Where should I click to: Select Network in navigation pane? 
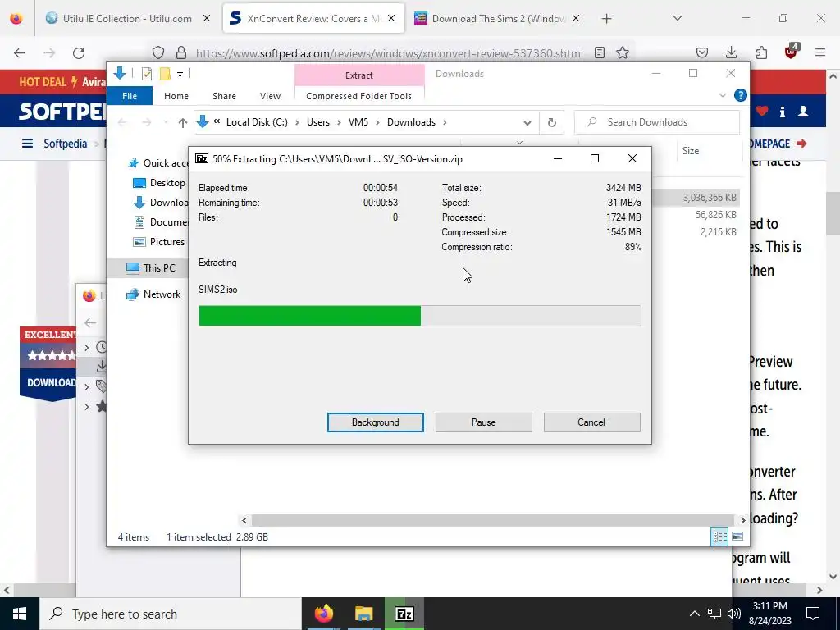(153, 294)
